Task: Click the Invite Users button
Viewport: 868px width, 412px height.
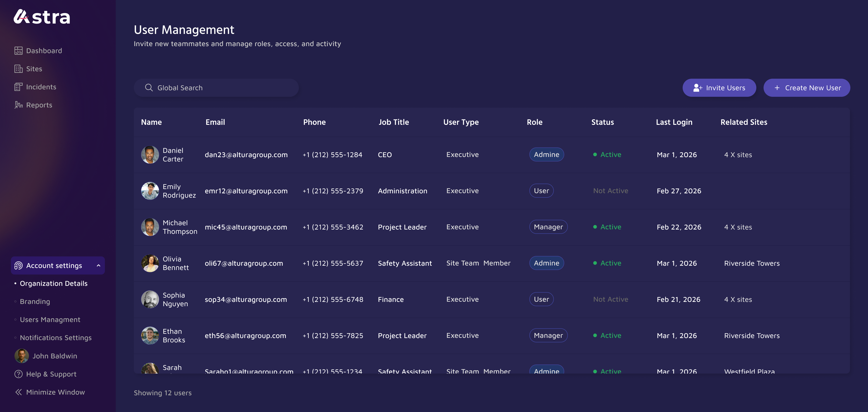Action: [719, 87]
